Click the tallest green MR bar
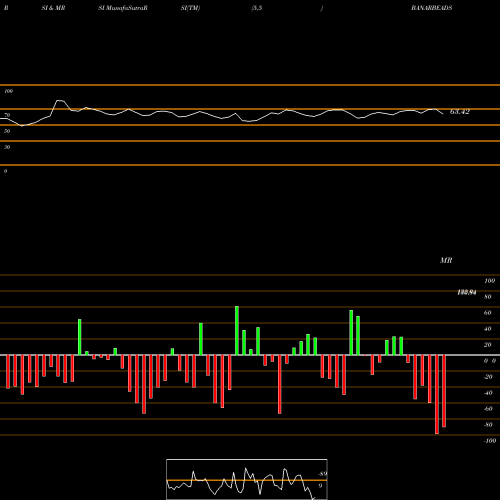The width and height of the screenshot is (500, 500). point(237,330)
